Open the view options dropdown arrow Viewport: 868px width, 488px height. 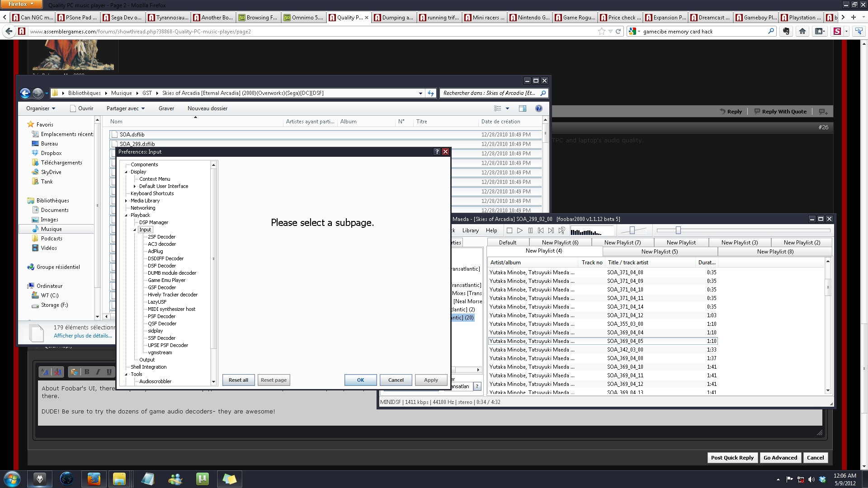(507, 108)
